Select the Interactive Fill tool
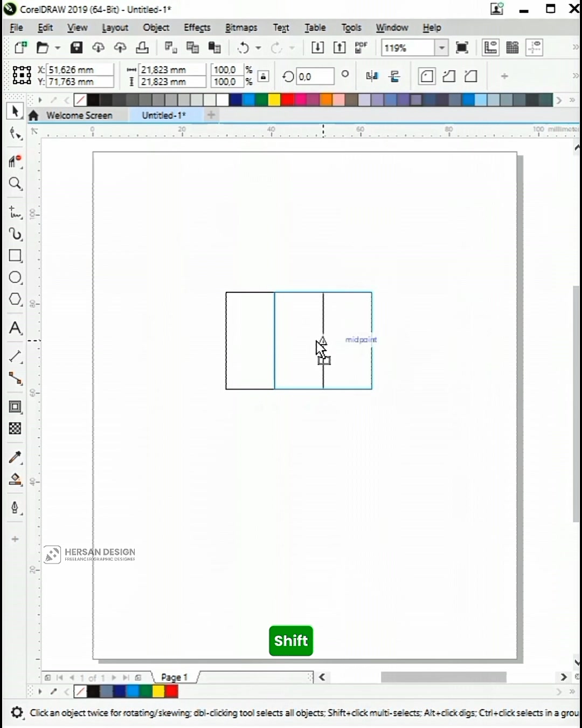This screenshot has height=728, width=582. 15,479
